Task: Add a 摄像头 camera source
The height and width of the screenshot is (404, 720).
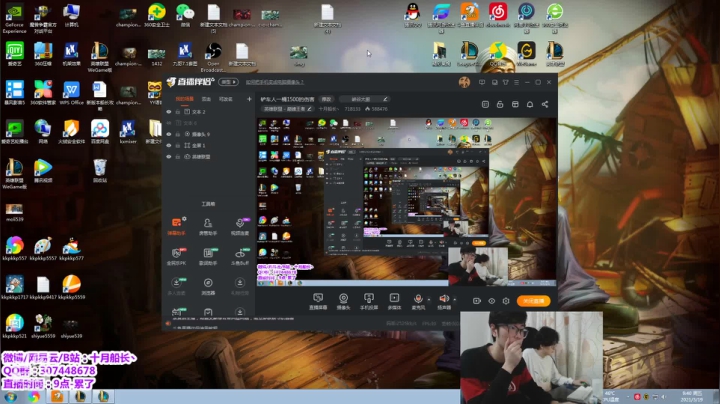Action: coord(343,301)
